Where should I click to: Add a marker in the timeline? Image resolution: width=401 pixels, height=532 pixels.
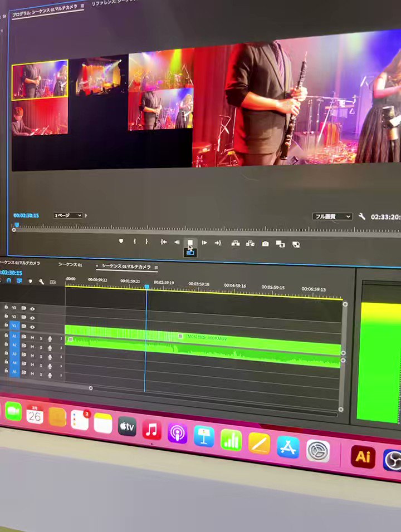(x=30, y=281)
